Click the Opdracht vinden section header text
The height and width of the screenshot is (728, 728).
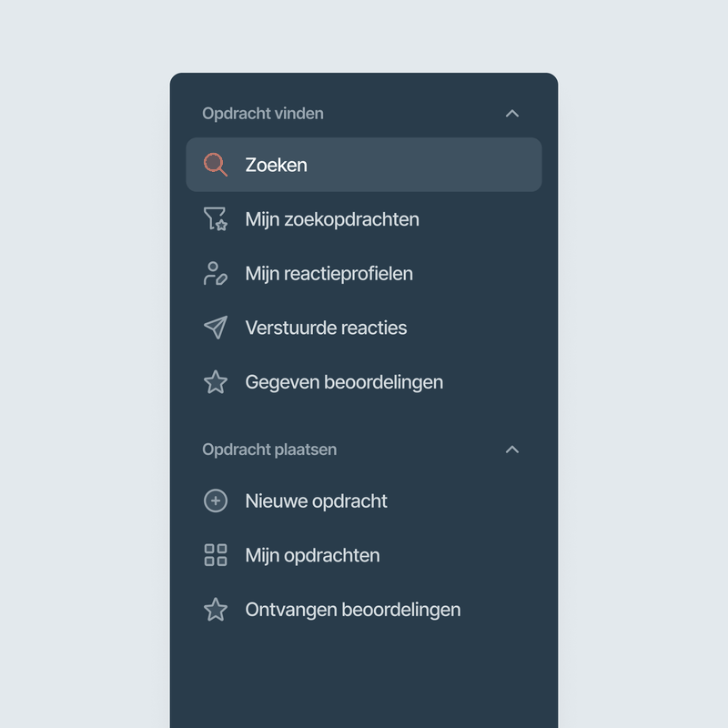tap(263, 114)
